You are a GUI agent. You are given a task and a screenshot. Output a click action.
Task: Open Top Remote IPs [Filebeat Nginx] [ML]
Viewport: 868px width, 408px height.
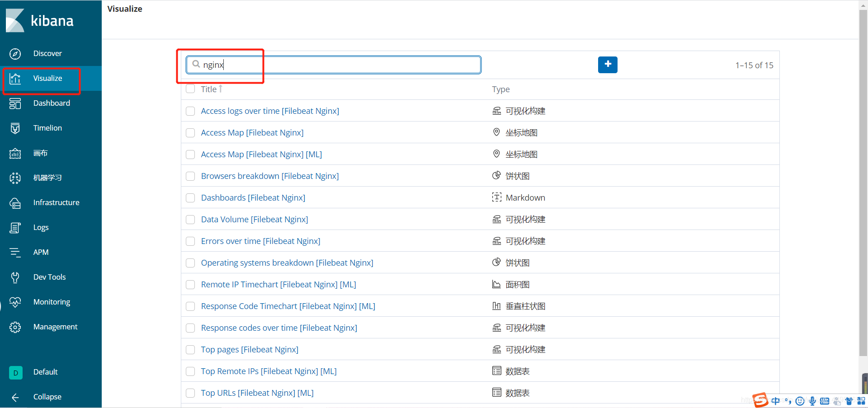[x=269, y=371]
